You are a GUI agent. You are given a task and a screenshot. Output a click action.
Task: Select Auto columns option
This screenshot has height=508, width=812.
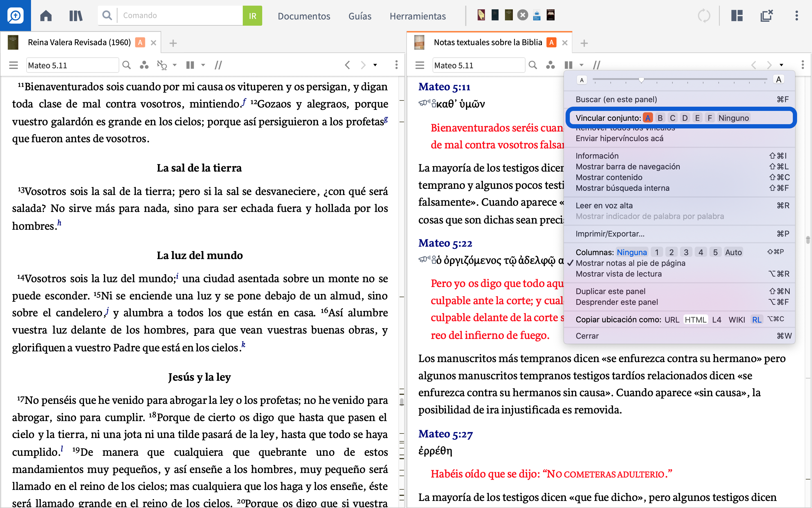coord(733,252)
